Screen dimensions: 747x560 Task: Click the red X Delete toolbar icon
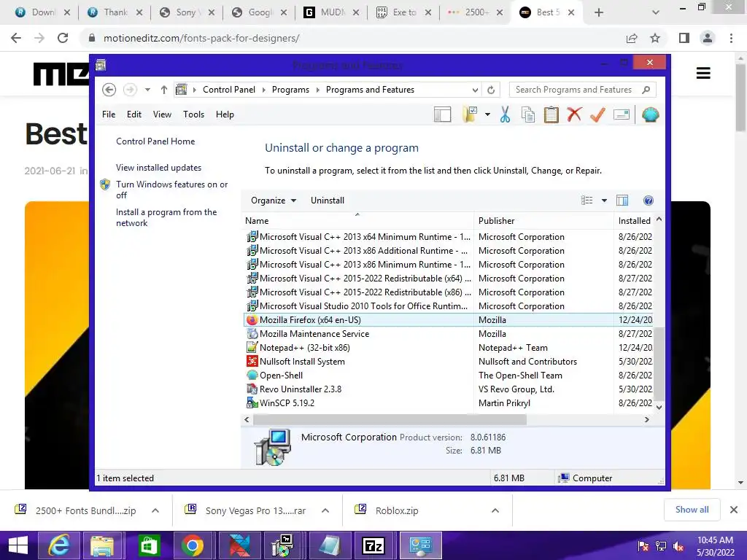click(x=575, y=114)
